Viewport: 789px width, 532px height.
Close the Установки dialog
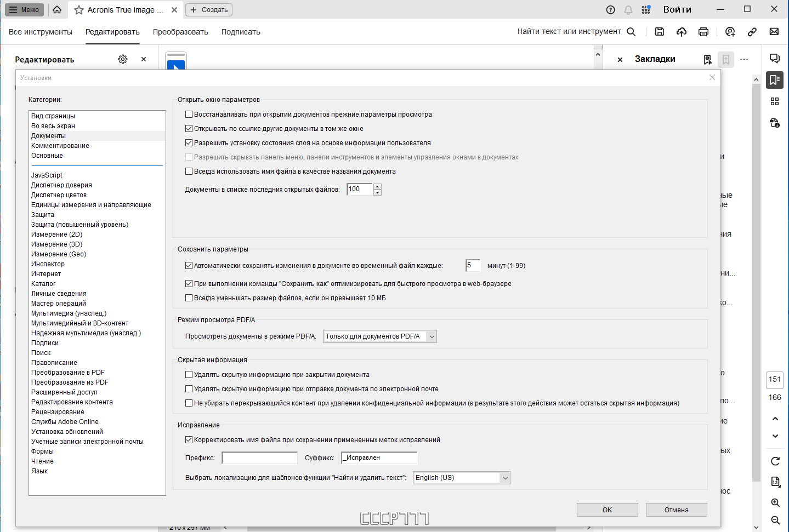coord(712,78)
